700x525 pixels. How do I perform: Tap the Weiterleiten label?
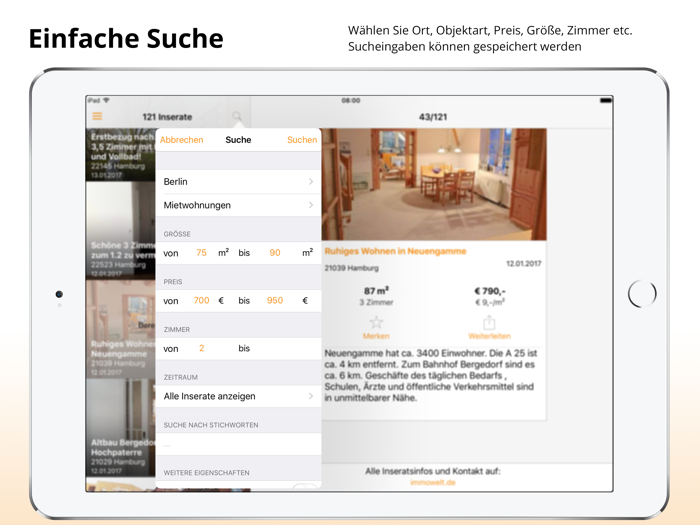(489, 336)
